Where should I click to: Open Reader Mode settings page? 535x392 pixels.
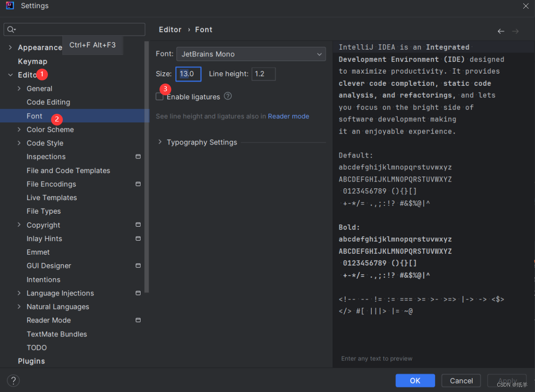(x=48, y=320)
